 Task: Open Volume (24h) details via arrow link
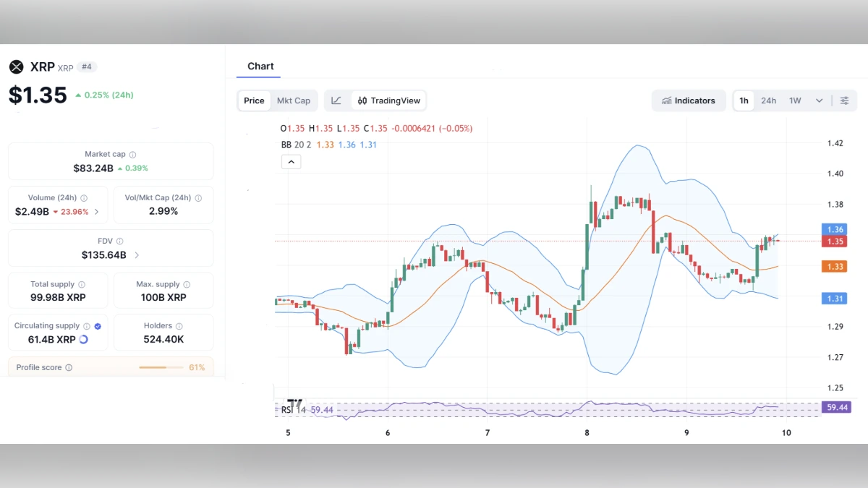click(x=98, y=213)
